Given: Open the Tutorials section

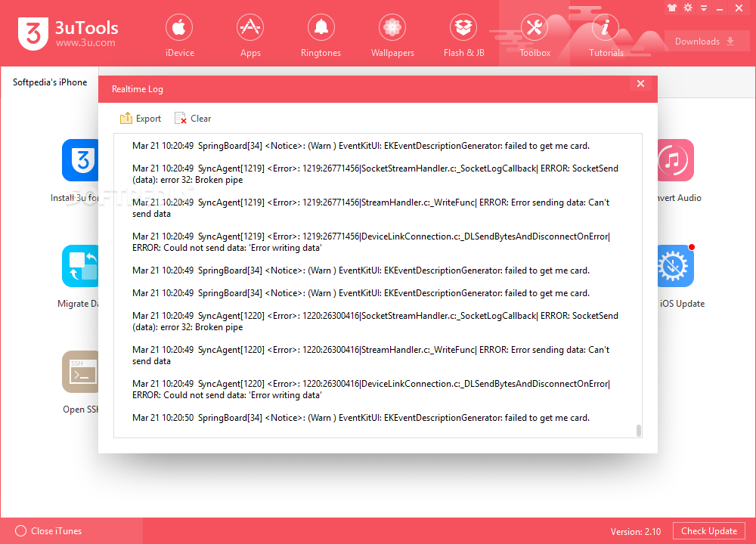Looking at the screenshot, I should [x=606, y=36].
